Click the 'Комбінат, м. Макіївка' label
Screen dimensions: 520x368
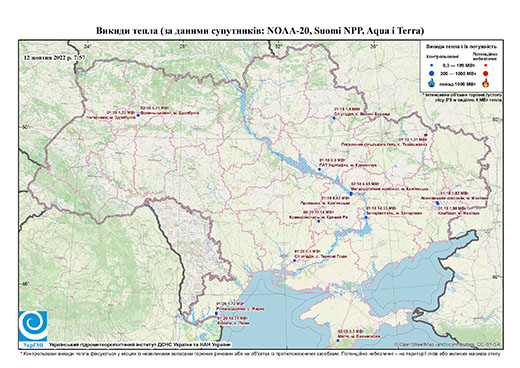coord(458,213)
